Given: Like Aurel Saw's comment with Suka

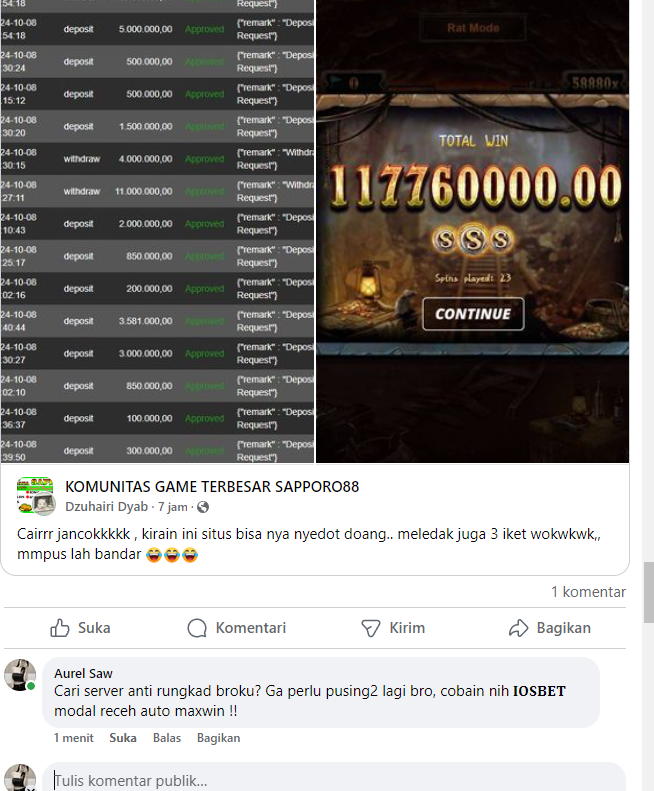Looking at the screenshot, I should coord(123,738).
